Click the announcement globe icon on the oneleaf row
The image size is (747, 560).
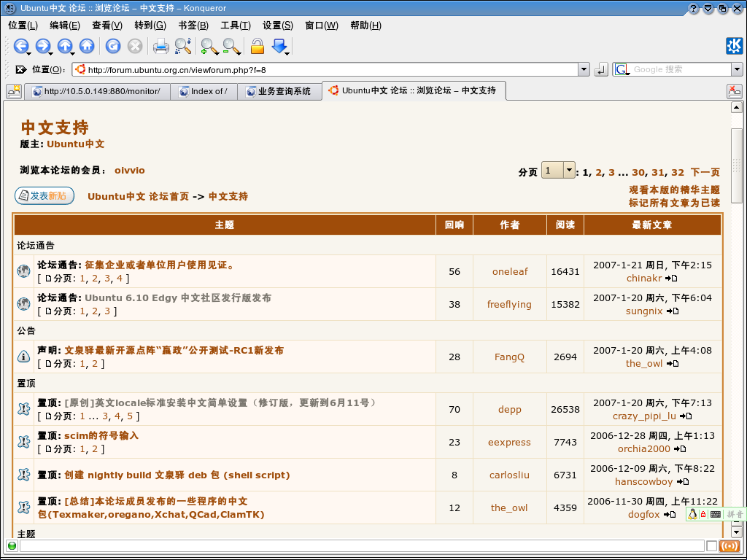pos(23,271)
